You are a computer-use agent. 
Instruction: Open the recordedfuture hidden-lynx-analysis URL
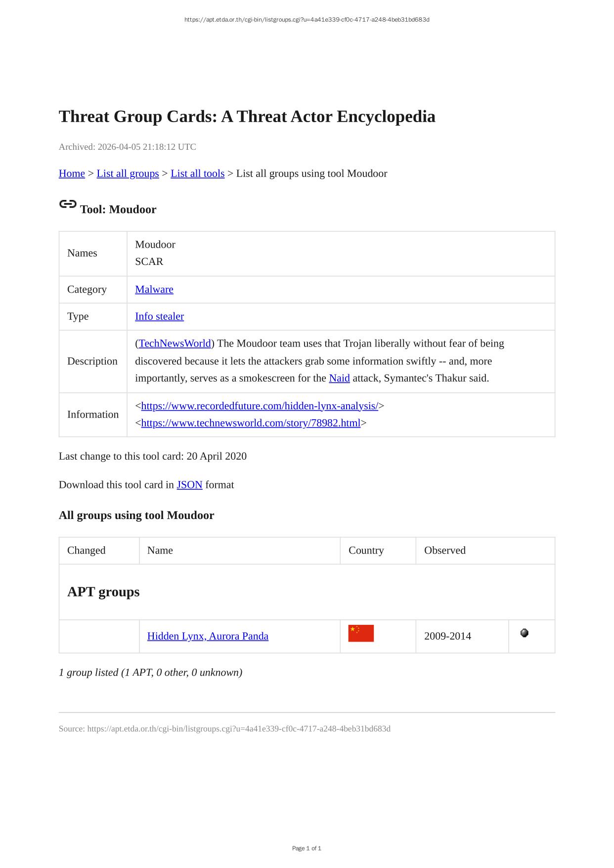(260, 406)
